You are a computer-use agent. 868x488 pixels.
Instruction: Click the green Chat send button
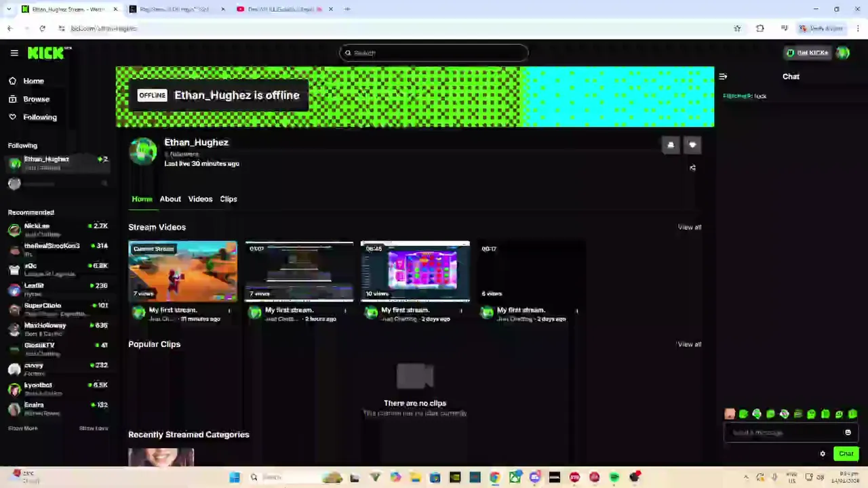tap(846, 454)
